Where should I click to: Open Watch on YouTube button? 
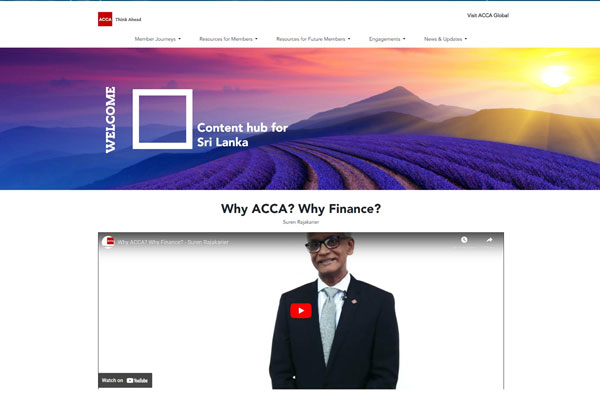click(x=125, y=380)
